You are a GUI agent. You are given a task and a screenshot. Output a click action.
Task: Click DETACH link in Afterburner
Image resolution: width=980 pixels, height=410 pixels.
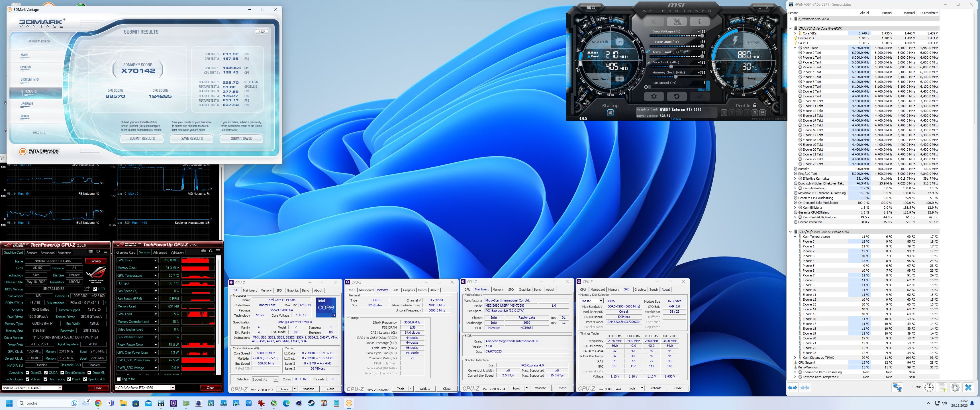click(x=676, y=119)
